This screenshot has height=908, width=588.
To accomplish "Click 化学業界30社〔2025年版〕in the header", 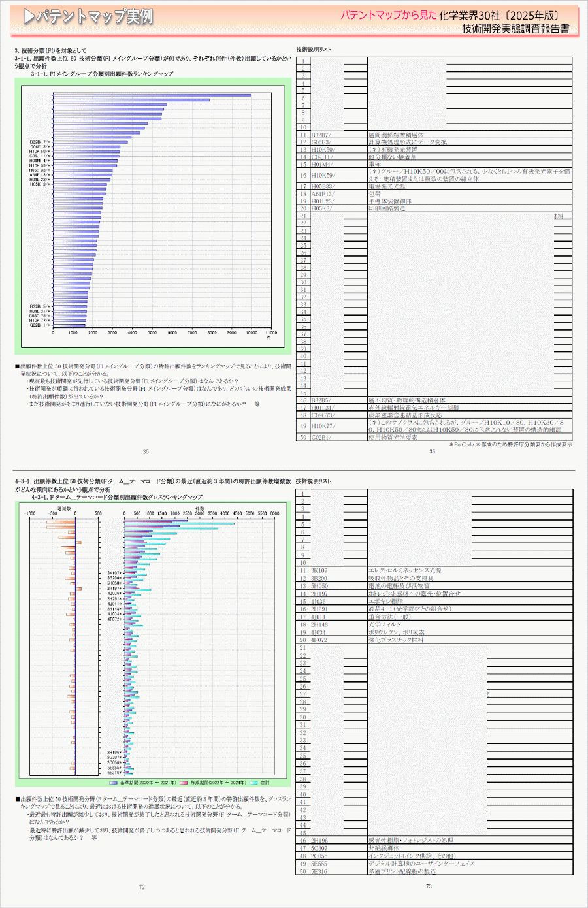I will pos(501,15).
